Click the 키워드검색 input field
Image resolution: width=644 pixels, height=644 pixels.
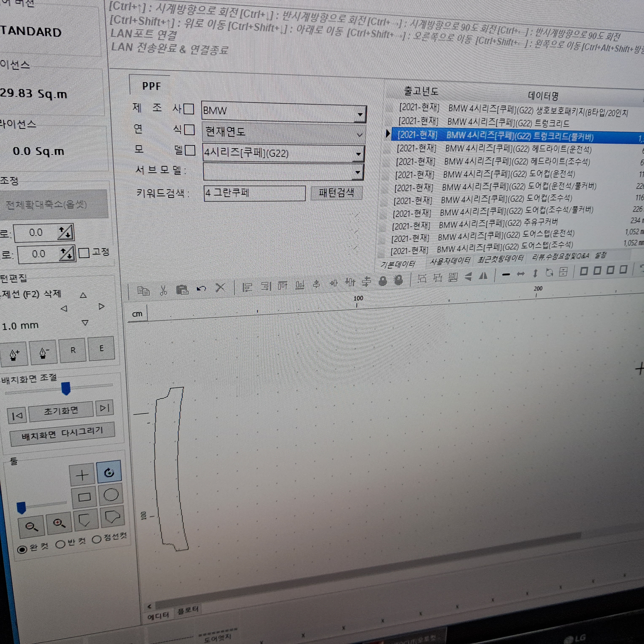[254, 193]
